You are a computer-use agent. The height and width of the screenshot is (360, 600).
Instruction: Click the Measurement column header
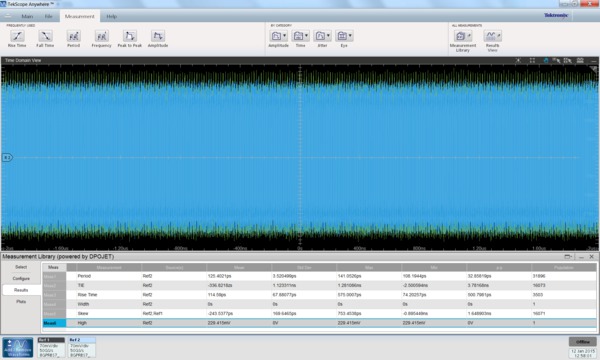109,267
